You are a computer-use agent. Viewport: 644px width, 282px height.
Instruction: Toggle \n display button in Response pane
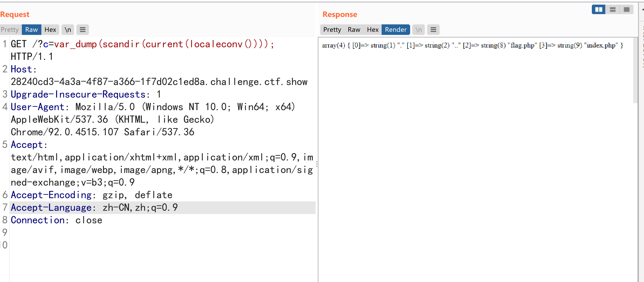tap(418, 30)
